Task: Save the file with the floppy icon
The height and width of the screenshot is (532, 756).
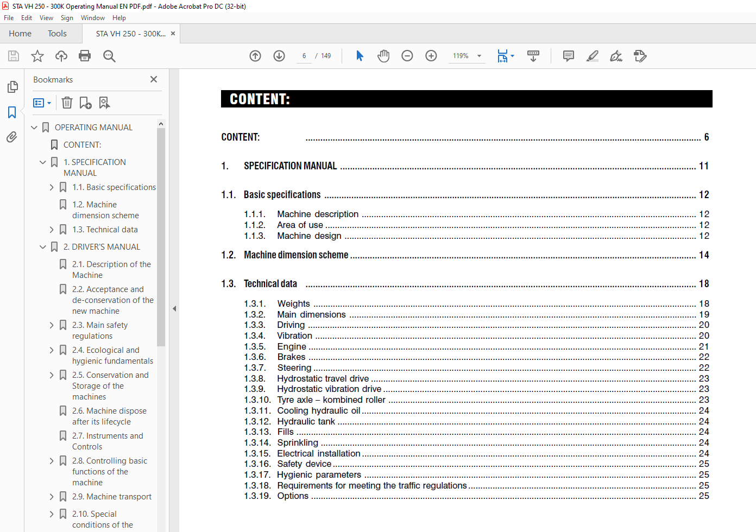Action: point(14,56)
